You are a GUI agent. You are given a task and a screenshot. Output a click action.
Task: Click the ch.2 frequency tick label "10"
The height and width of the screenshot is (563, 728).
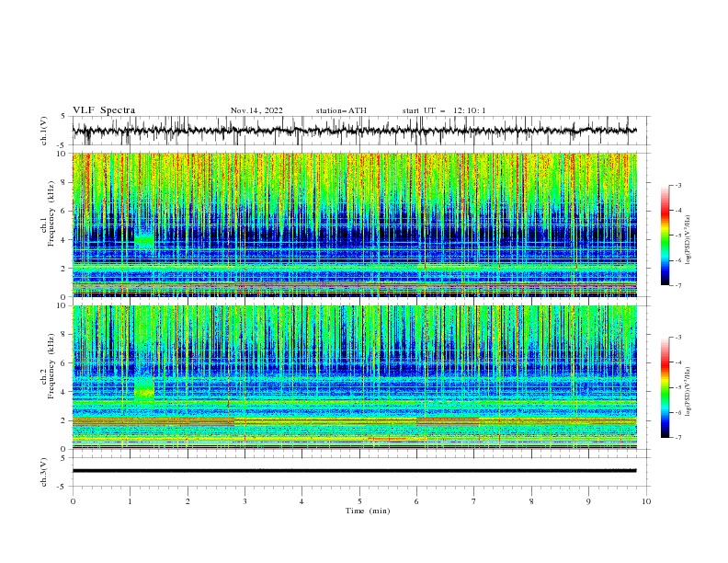point(63,305)
